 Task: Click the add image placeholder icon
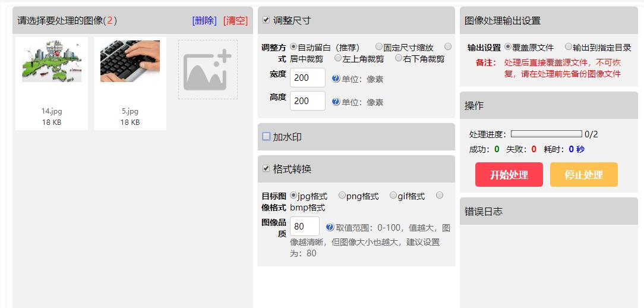click(207, 70)
